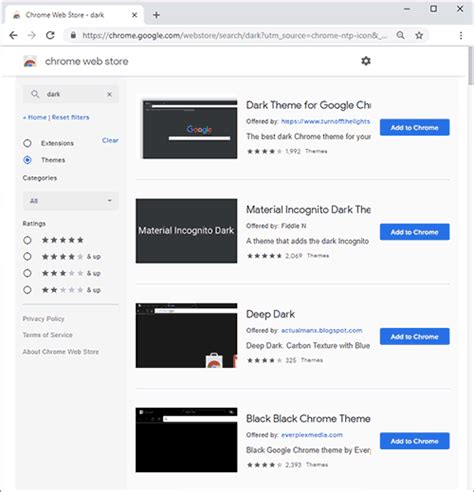Click 'Deep Dark. Carbon Texture with Blue' description

(x=308, y=346)
